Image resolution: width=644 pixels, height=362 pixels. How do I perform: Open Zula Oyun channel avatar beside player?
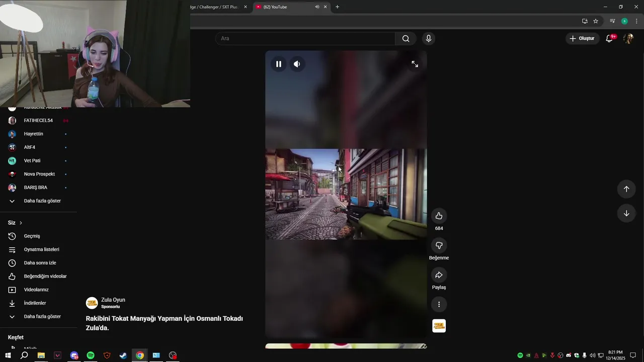click(x=439, y=326)
